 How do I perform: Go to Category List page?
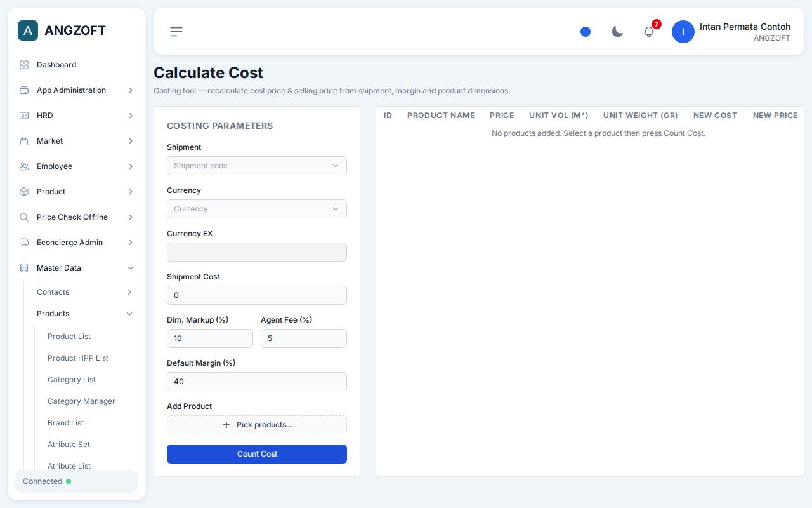point(72,380)
